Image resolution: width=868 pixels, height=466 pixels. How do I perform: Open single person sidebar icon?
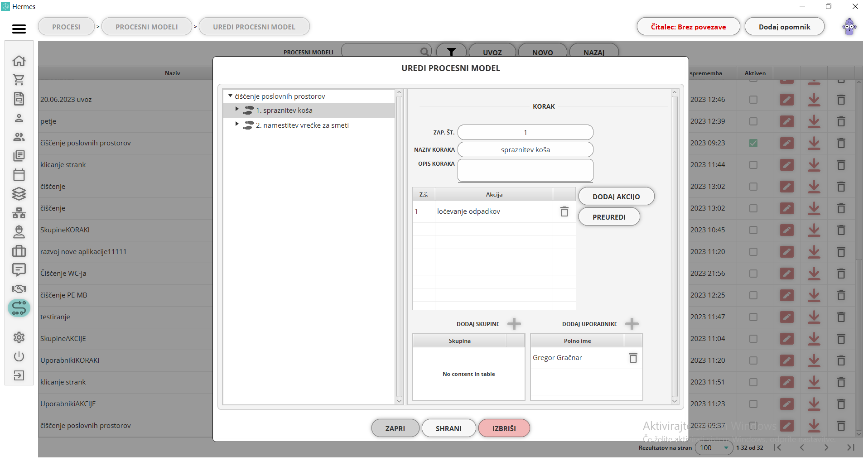(x=19, y=118)
